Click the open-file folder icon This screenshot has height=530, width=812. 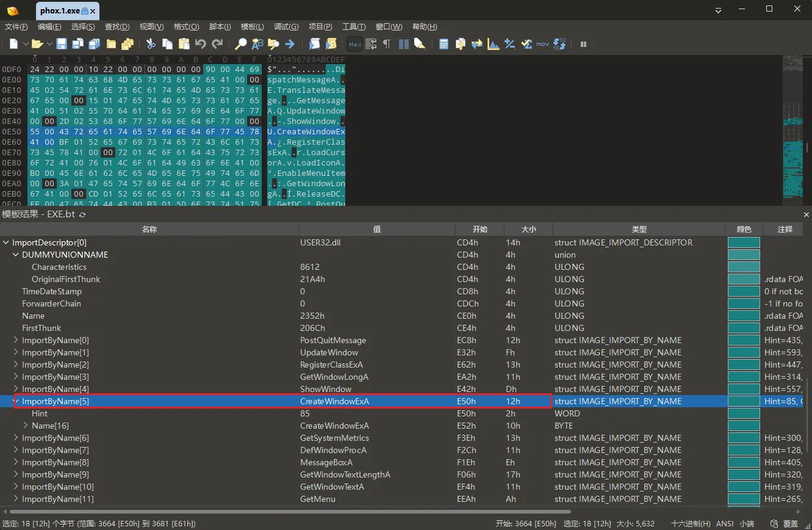pyautogui.click(x=38, y=44)
